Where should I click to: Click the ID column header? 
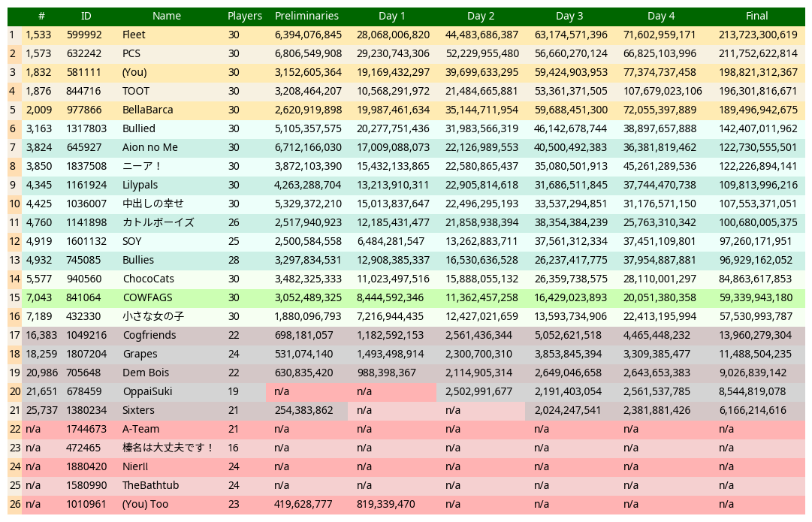coord(86,16)
